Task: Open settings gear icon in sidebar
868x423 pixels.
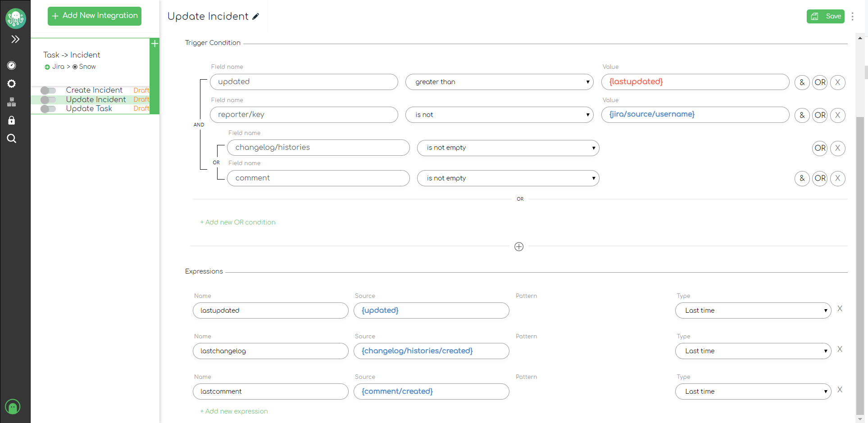Action: tap(12, 84)
